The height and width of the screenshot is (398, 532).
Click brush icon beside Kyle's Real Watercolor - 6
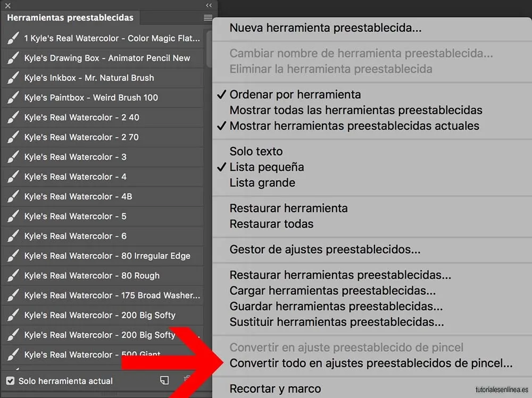point(13,236)
